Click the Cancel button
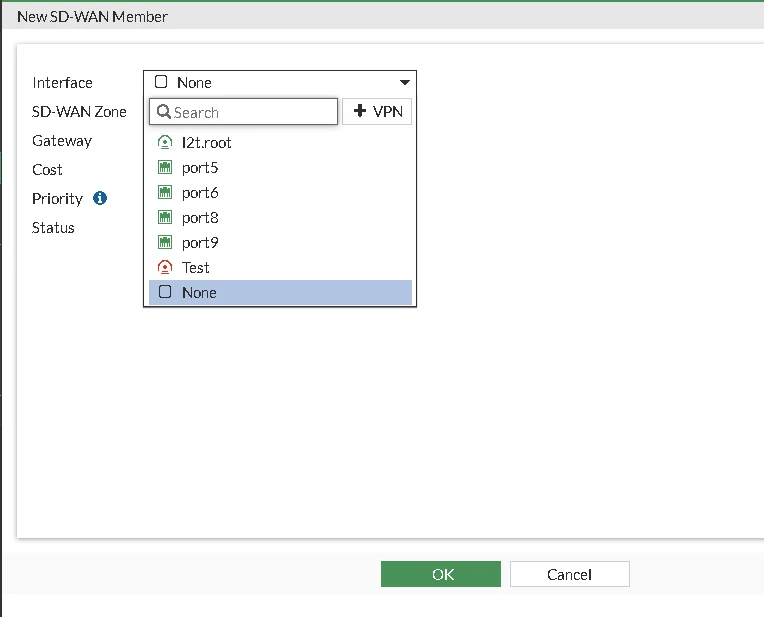 tap(570, 574)
